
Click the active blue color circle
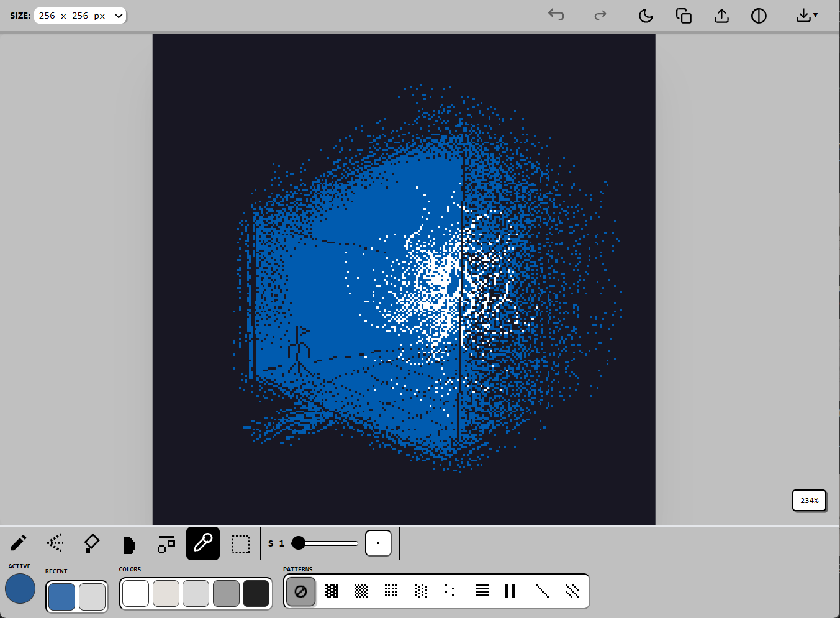(20, 589)
